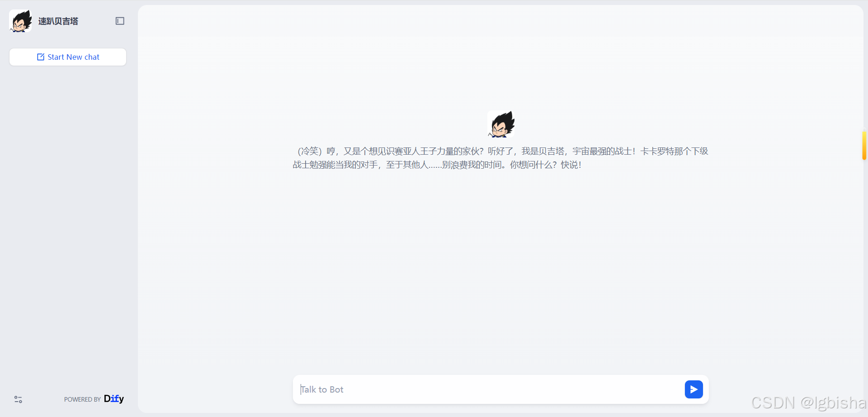868x417 pixels.
Task: Open the settings sliders icon in the sidebar footer
Action: point(18,399)
